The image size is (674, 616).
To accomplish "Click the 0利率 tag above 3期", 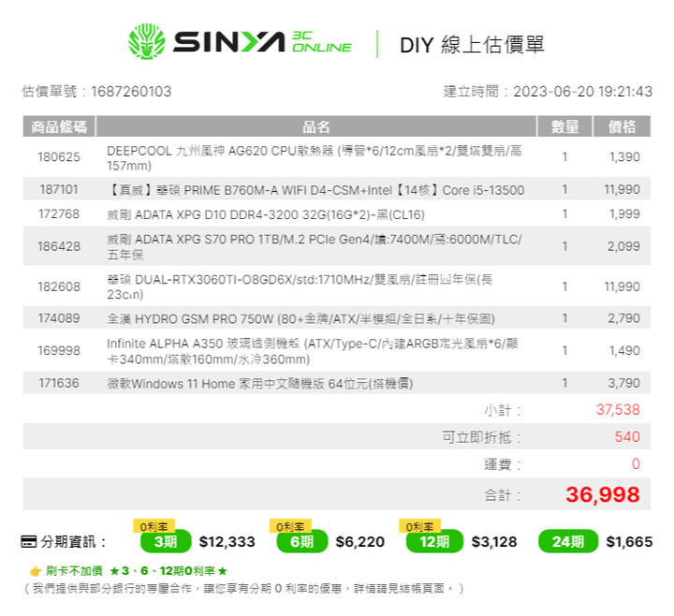I will click(154, 526).
